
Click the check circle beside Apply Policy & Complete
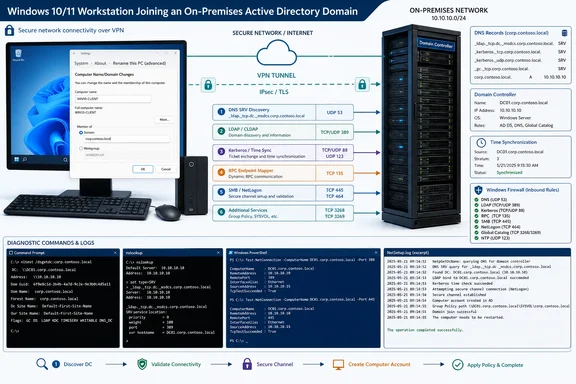[x=457, y=365]
